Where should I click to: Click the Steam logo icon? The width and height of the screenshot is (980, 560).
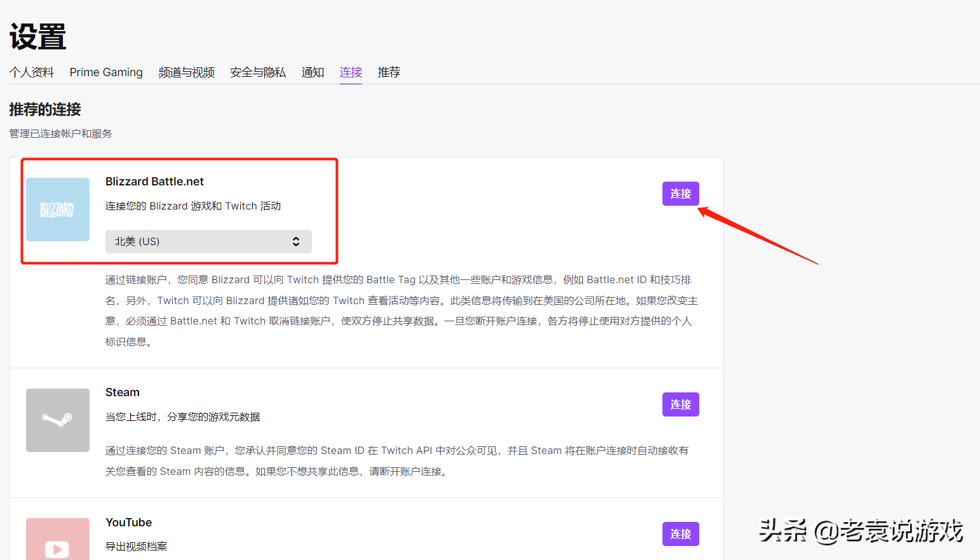(x=58, y=420)
